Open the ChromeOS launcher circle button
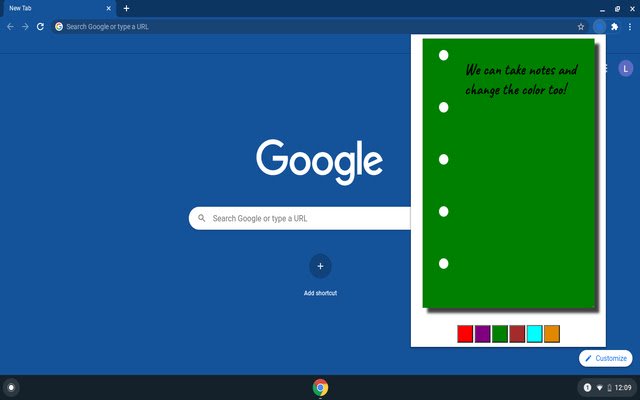Viewport: 640px width, 400px height. pos(11,387)
